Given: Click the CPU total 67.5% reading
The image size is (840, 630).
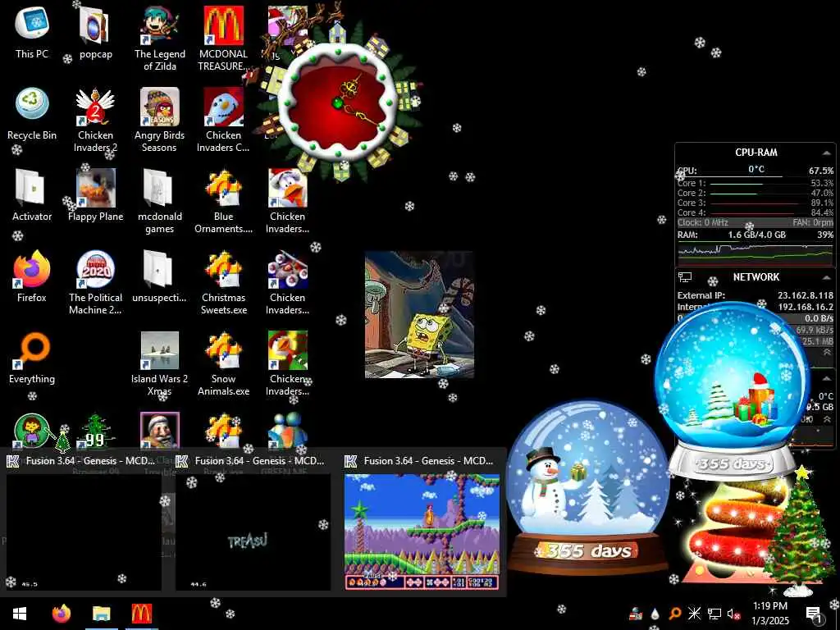Looking at the screenshot, I should 820,171.
